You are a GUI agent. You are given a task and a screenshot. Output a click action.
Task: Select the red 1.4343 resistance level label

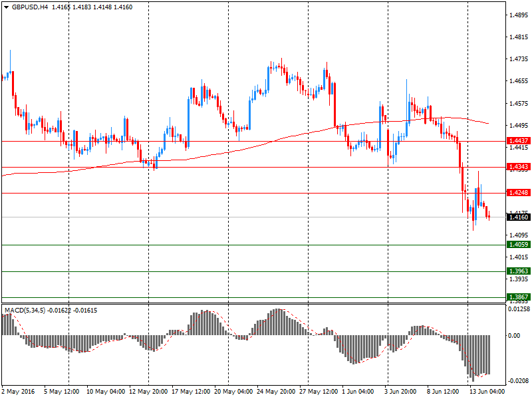click(518, 167)
